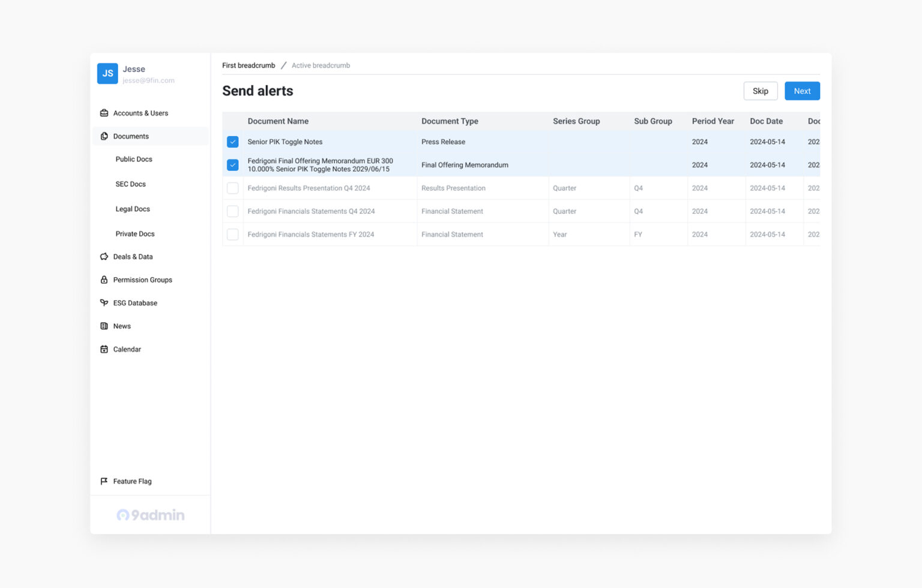Click the Documents copy icon in sidebar

tap(104, 136)
